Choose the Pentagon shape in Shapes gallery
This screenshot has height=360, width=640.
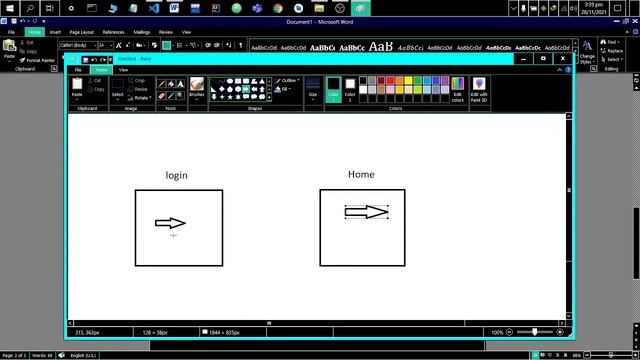point(230,89)
